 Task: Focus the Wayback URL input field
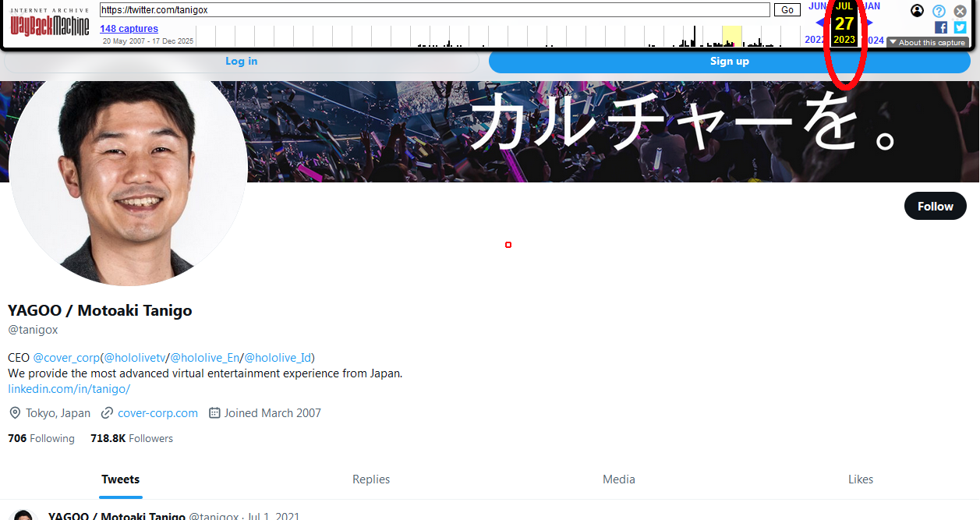435,10
